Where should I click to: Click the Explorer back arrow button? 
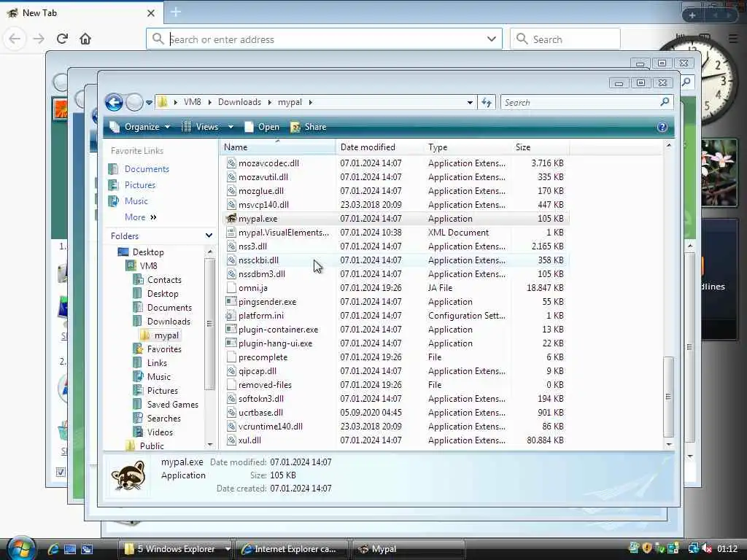(114, 102)
